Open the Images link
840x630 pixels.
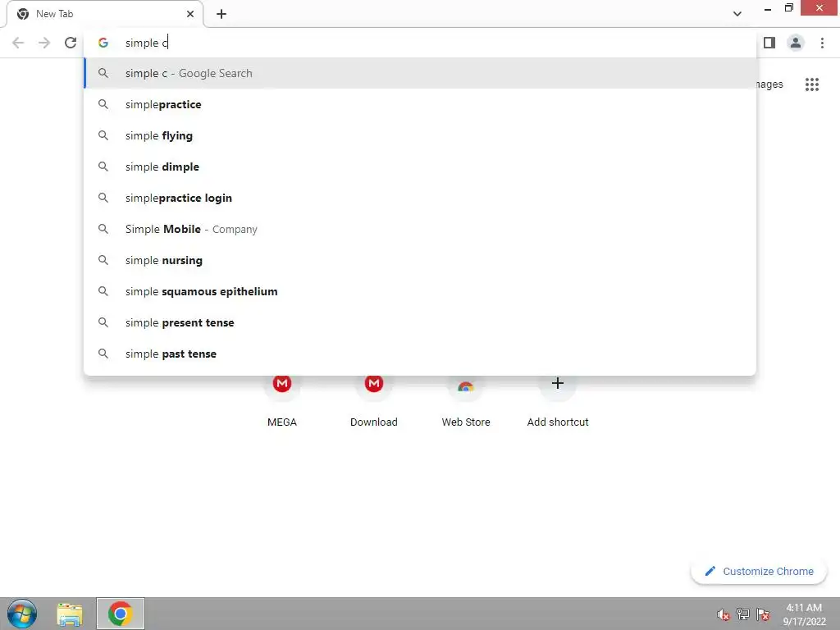(769, 84)
